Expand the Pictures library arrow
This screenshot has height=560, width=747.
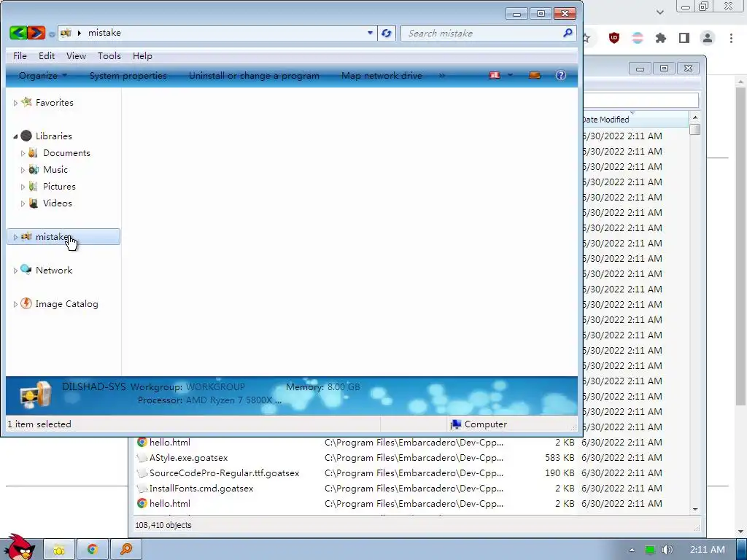pos(23,187)
